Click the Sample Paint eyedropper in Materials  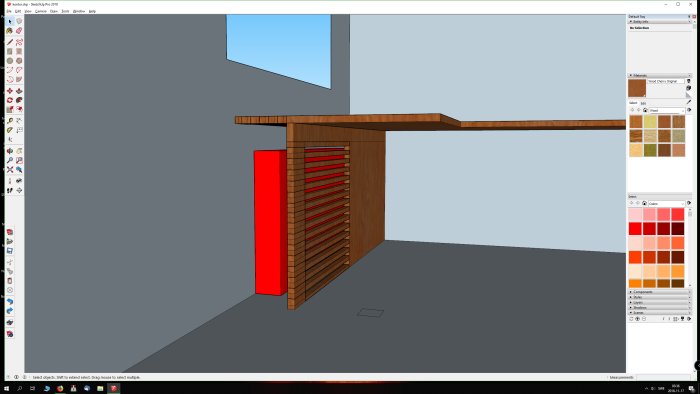tap(688, 102)
